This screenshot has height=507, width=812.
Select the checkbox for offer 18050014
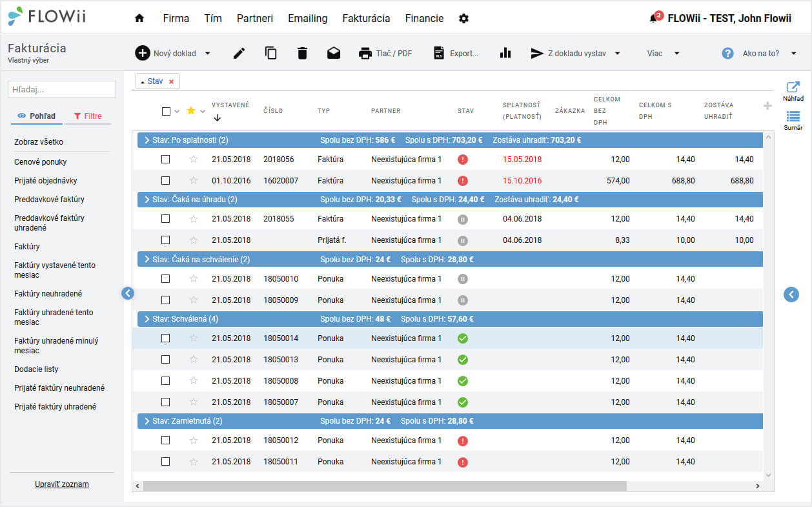coord(166,338)
